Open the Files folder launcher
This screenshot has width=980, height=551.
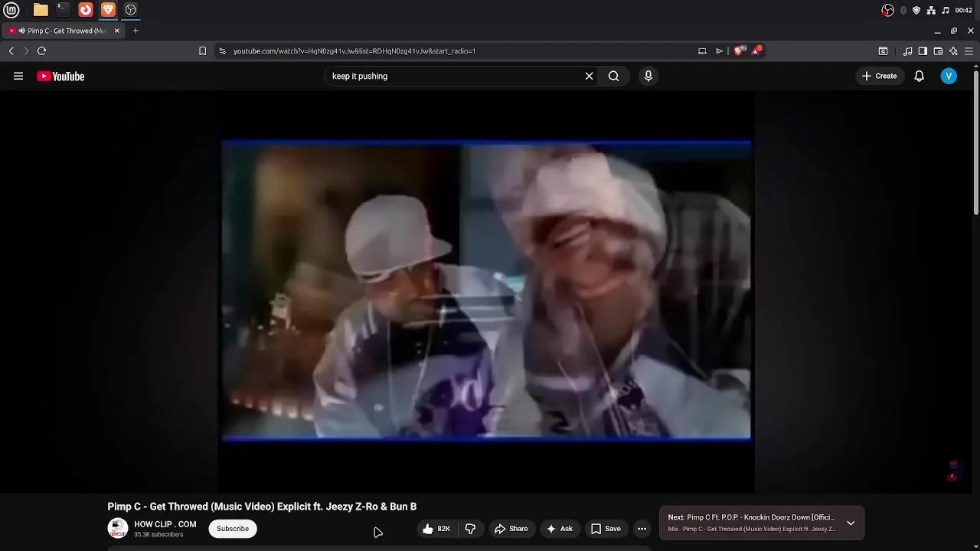coord(41,10)
